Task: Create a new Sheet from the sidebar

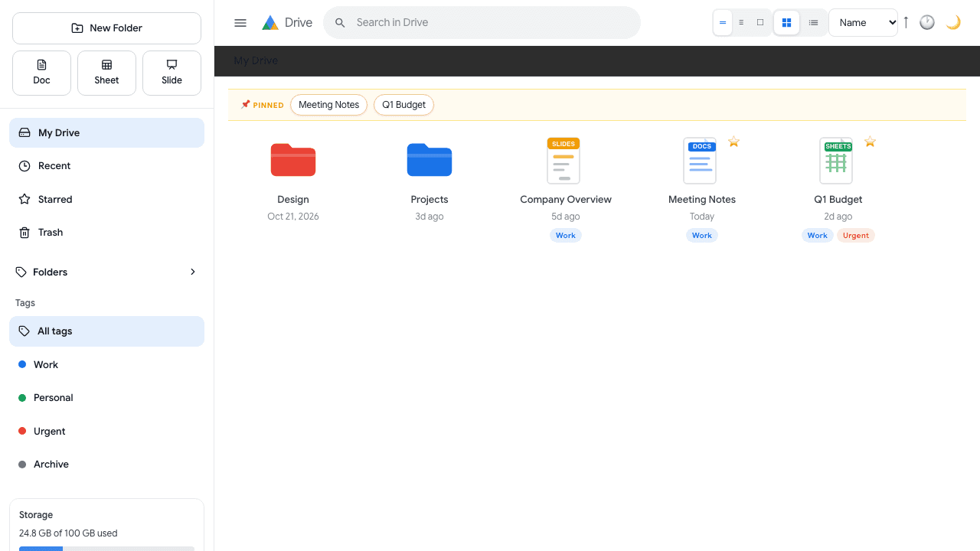Action: click(x=106, y=73)
